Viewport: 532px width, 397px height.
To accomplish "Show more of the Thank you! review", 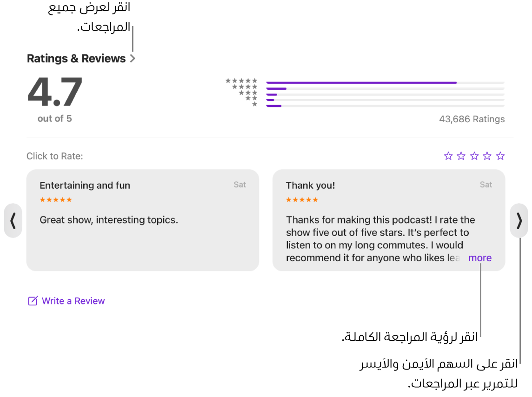I will tap(479, 258).
